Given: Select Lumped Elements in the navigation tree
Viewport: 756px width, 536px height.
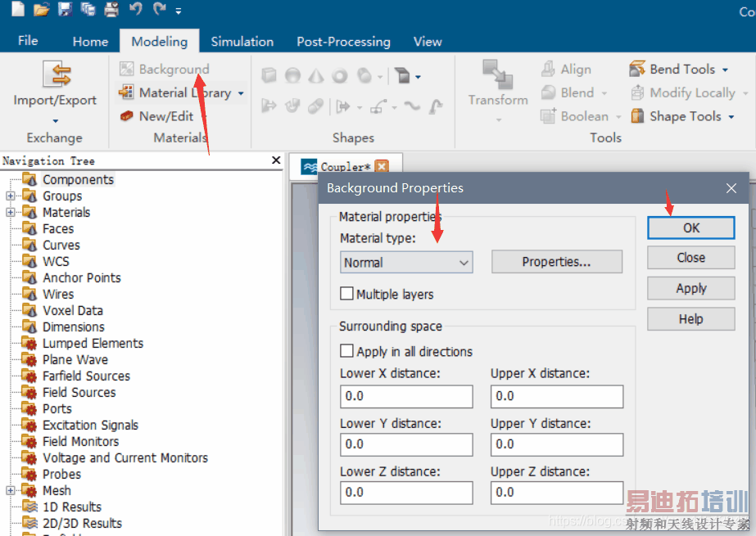Looking at the screenshot, I should click(x=93, y=344).
